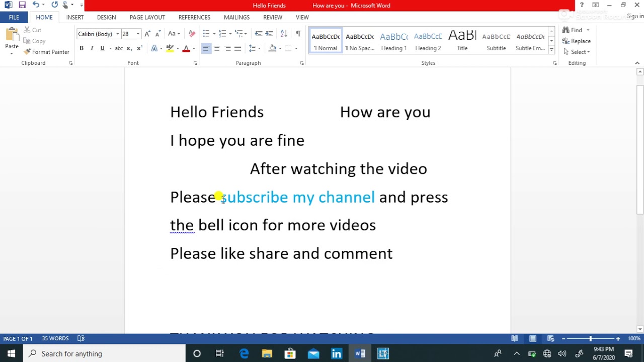Screen dimensions: 644x362
Task: Apply the No Spacing style
Action: coord(360,41)
